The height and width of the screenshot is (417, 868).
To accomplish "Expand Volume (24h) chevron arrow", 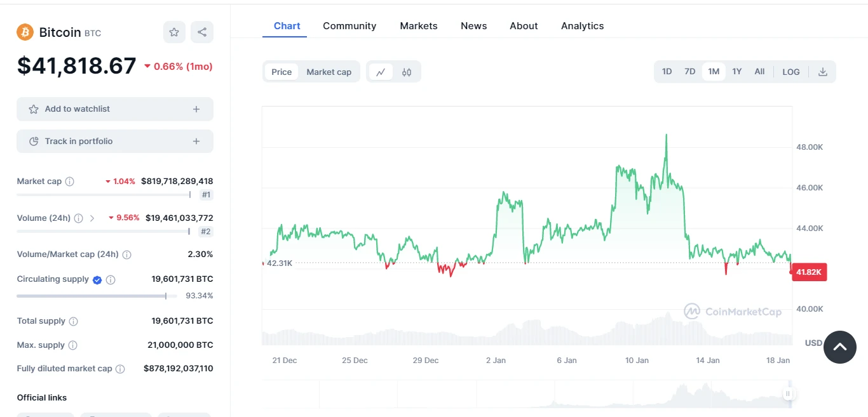I will coord(92,218).
